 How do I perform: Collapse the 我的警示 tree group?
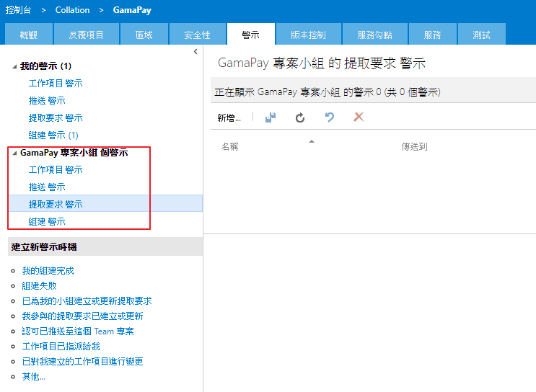[x=14, y=66]
